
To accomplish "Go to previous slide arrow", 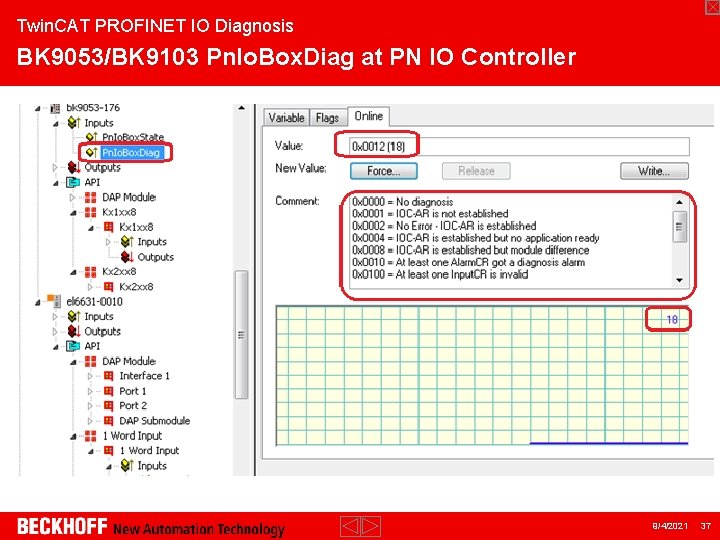I will point(350,526).
